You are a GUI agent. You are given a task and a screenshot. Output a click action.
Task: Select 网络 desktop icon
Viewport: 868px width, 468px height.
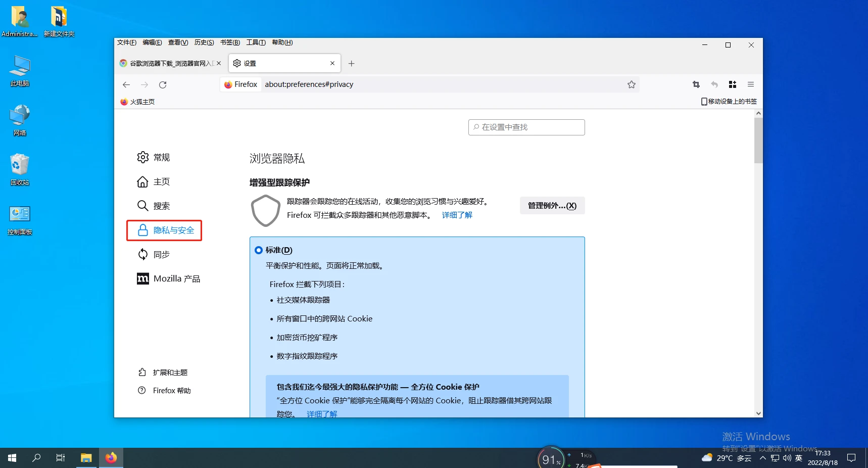tap(20, 120)
